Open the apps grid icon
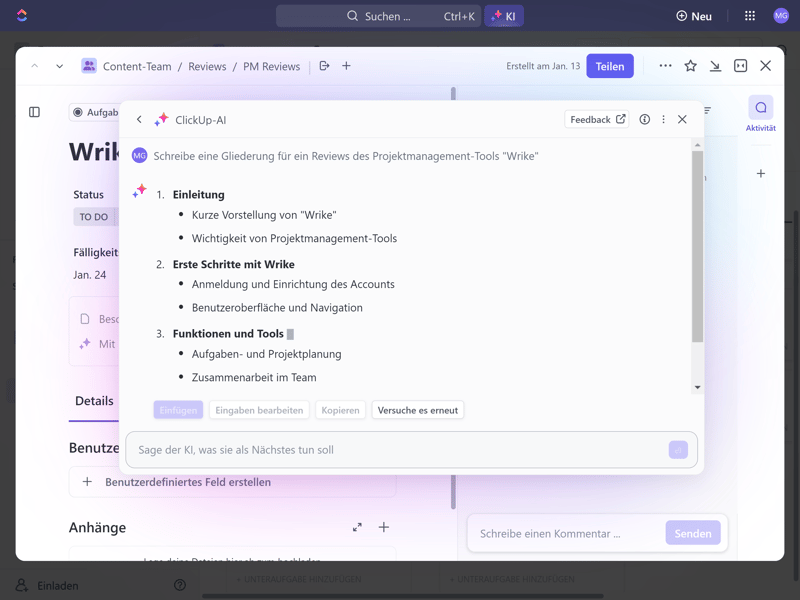The height and width of the screenshot is (600, 800). 749,16
